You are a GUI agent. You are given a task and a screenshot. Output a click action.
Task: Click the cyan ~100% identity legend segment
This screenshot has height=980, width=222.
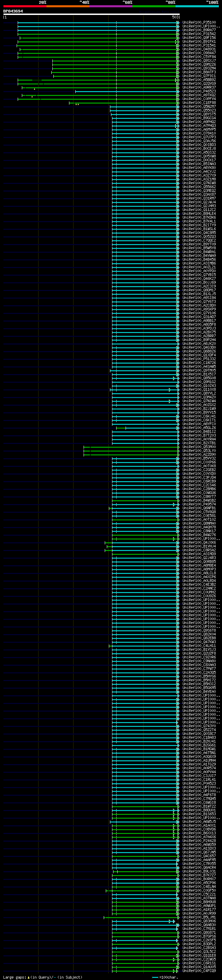[x=197, y=7]
